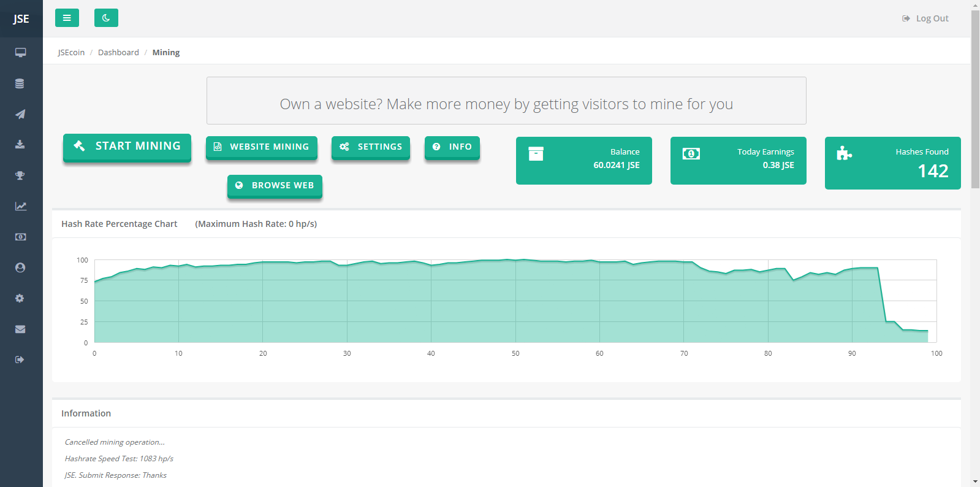Click Log Out link at top

coord(925,18)
